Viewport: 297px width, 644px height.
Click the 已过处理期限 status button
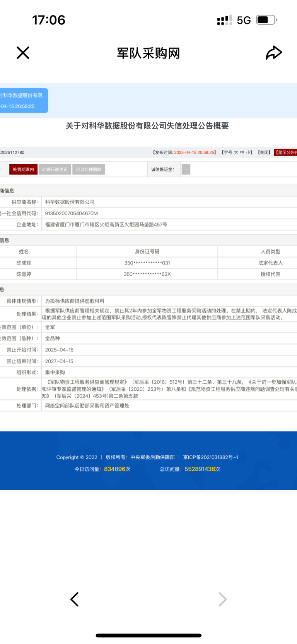pos(89,169)
